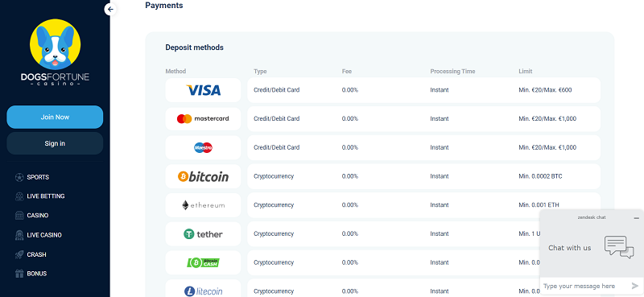
Task: Click the Casino building icon in sidebar
Action: click(19, 216)
